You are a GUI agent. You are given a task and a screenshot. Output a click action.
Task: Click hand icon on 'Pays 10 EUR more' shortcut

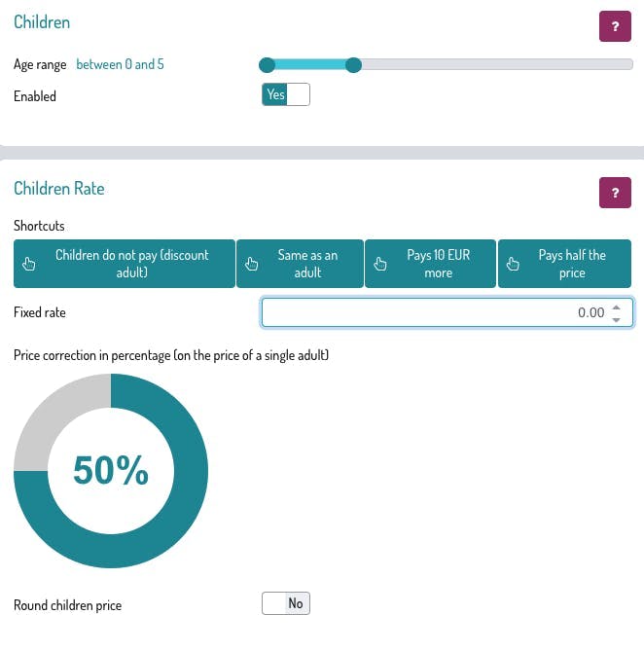point(380,264)
